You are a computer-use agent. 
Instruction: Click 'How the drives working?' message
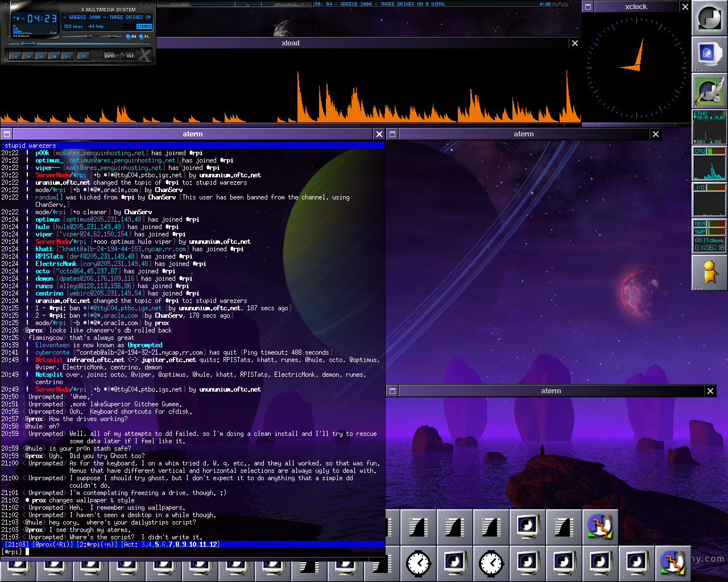[88, 419]
